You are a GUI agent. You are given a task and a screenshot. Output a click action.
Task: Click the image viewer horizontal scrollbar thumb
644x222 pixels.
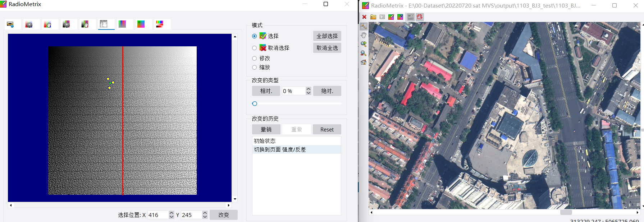[566, 212]
